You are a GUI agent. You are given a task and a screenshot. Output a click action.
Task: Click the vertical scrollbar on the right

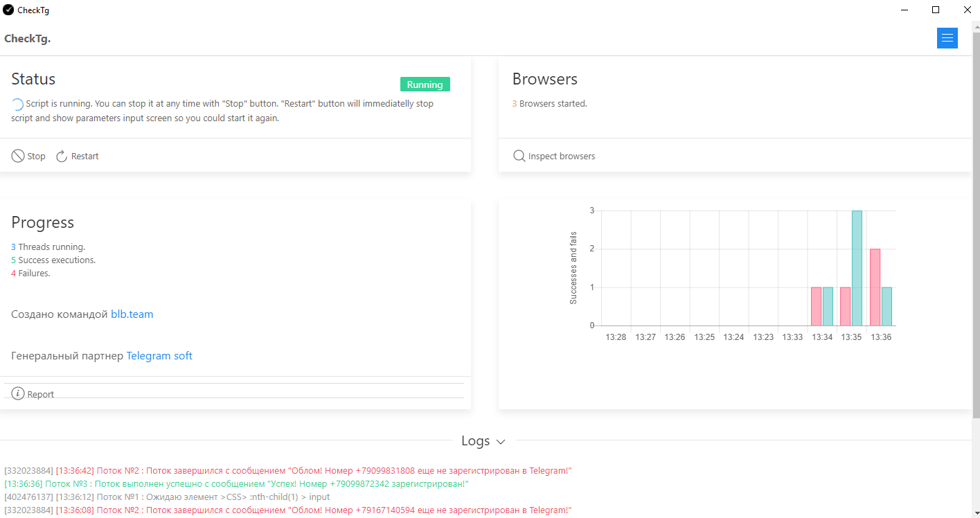[x=975, y=208]
